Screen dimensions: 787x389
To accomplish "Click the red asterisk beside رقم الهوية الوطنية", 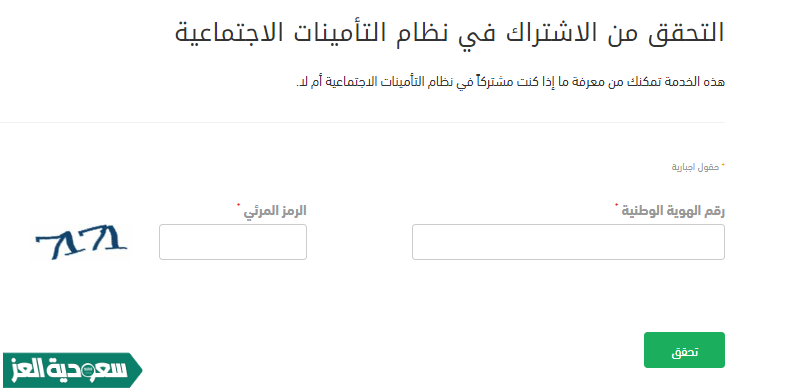I will tap(617, 205).
